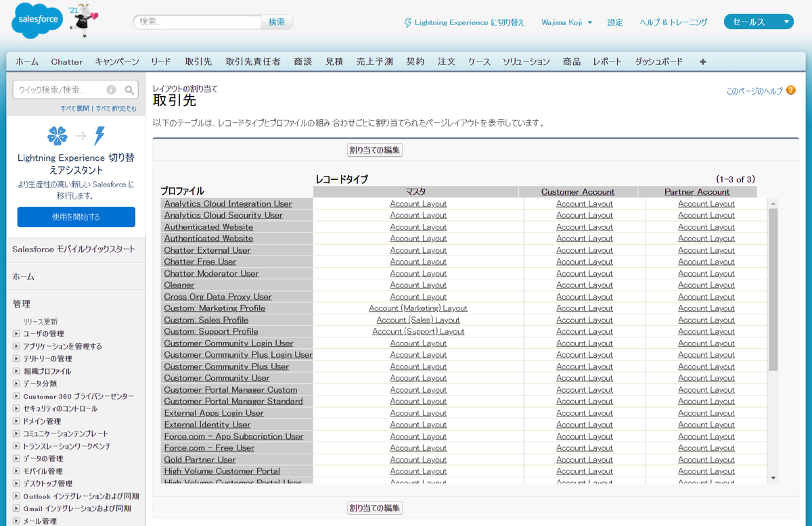Expand the デスクトップ管理 node
The image size is (812, 526).
click(16, 483)
